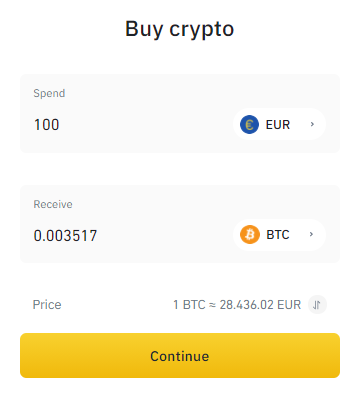
Task: Expand the EUR currency chevron
Action: (x=312, y=124)
